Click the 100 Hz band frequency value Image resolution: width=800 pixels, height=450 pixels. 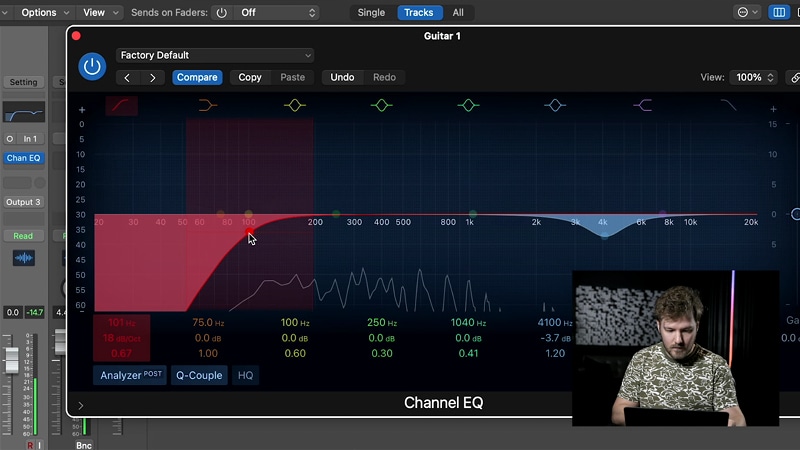pos(295,322)
